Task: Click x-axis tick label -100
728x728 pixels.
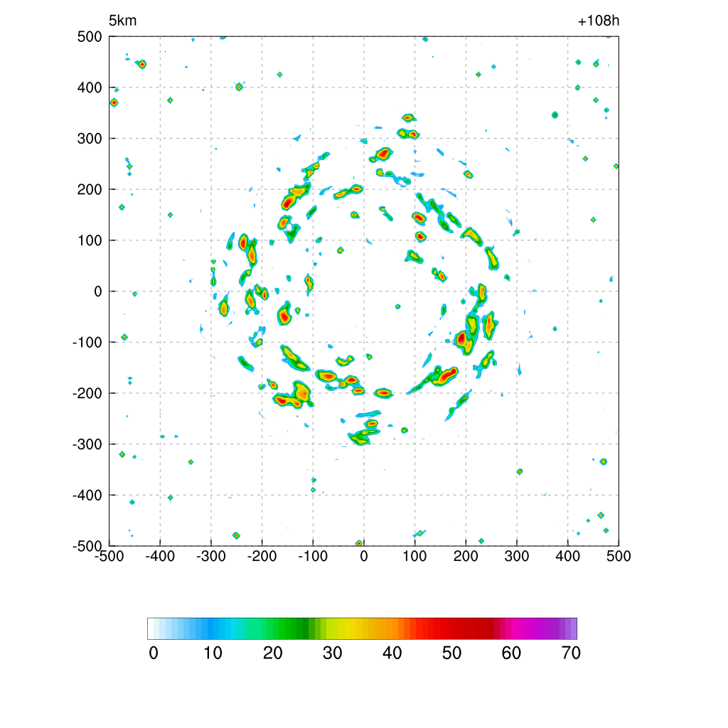Action: [313, 556]
